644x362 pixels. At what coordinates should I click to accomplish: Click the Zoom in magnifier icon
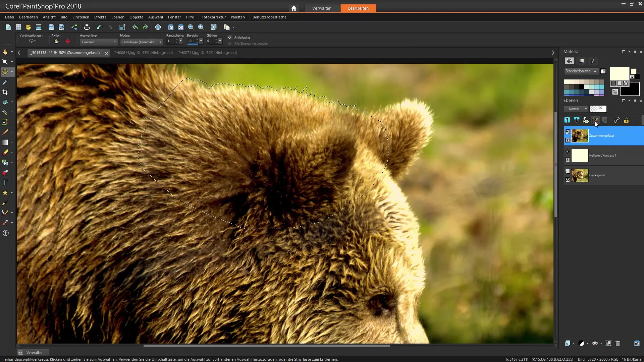click(201, 27)
